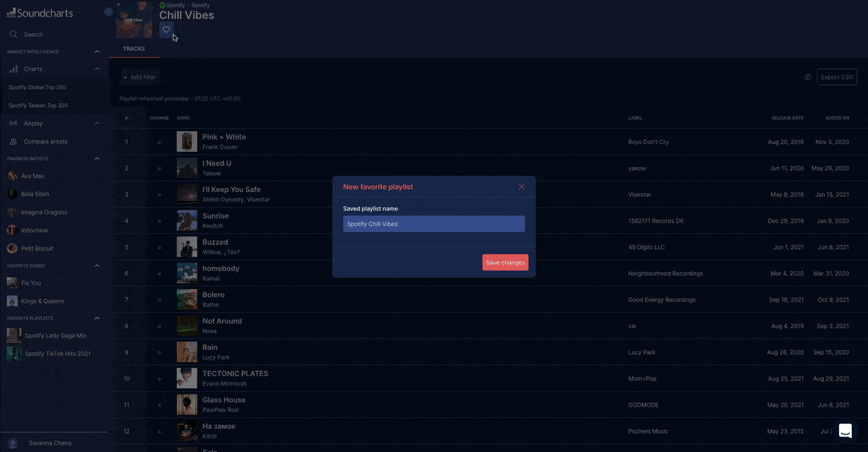Collapse the Favorite Playlists section

97,318
